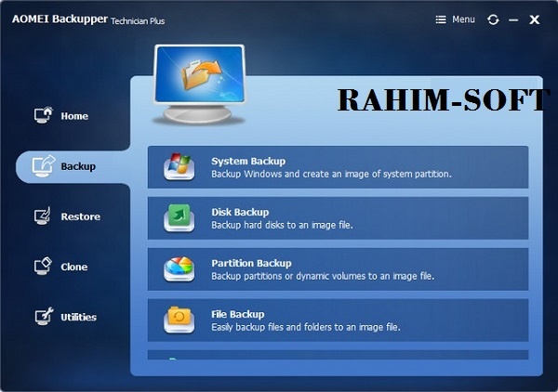Choose System Backup option
This screenshot has height=392, width=558.
(x=338, y=167)
